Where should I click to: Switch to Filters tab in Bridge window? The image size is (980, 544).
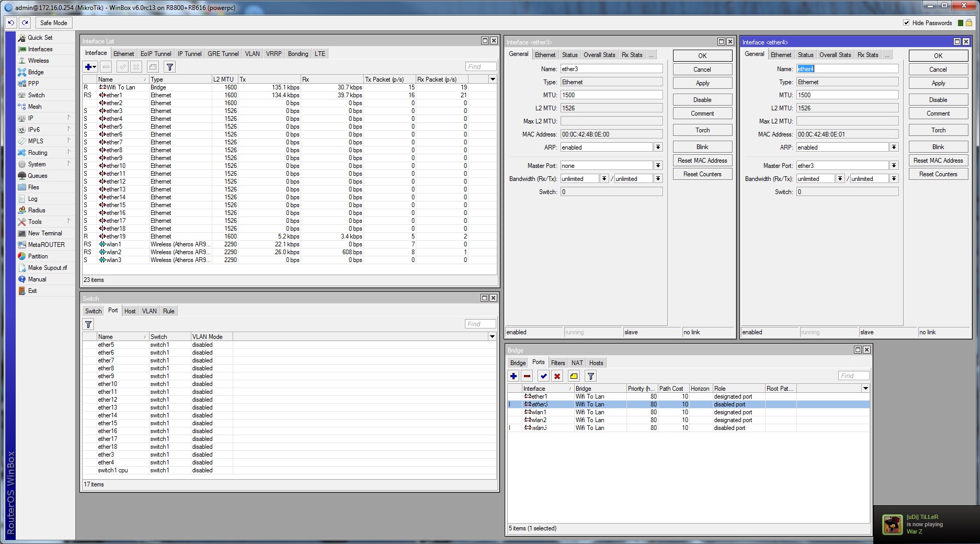tap(558, 363)
